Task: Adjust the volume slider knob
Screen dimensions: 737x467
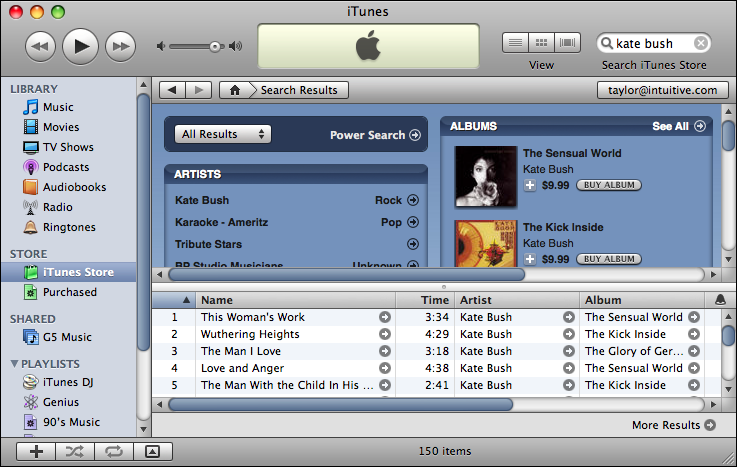Action: (x=215, y=46)
